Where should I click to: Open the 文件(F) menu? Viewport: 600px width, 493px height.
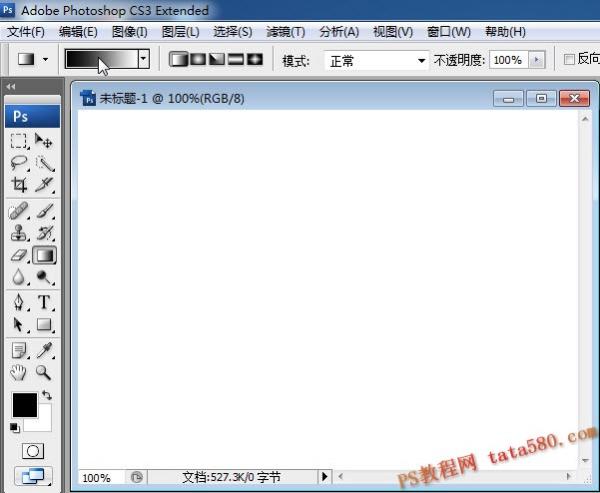pyautogui.click(x=26, y=32)
